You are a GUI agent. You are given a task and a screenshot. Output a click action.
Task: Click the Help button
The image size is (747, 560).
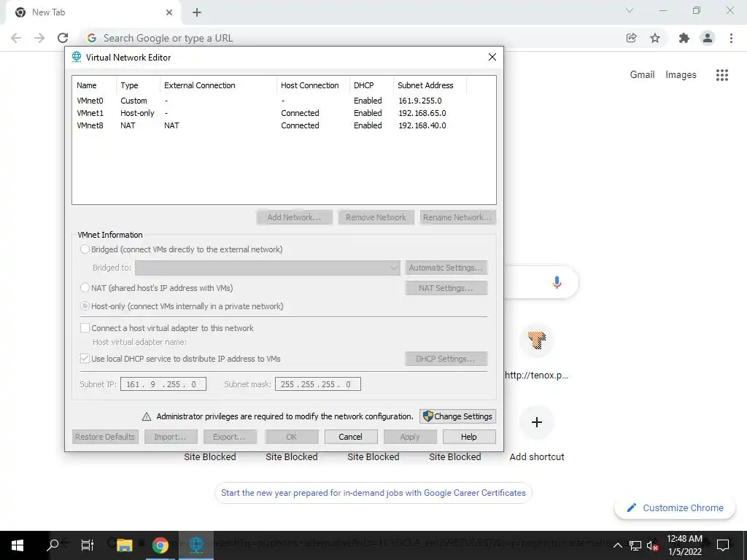(x=469, y=437)
